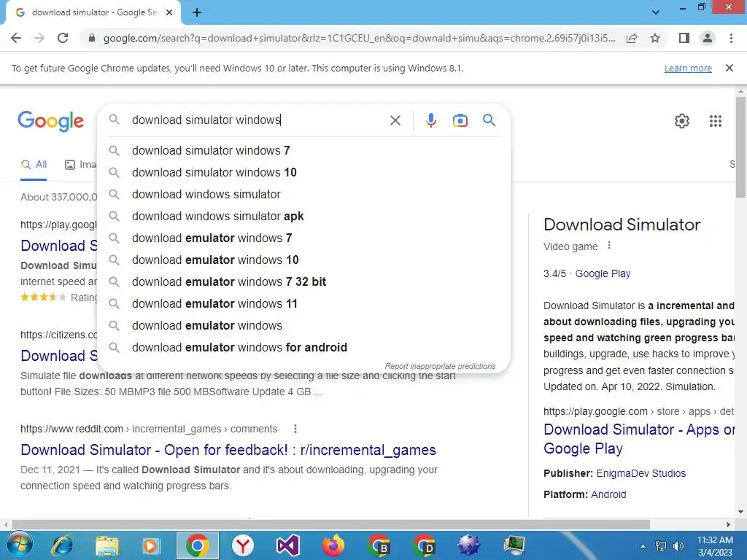The width and height of the screenshot is (747, 560).
Task: Open options for reddit.com result
Action: pyautogui.click(x=295, y=429)
